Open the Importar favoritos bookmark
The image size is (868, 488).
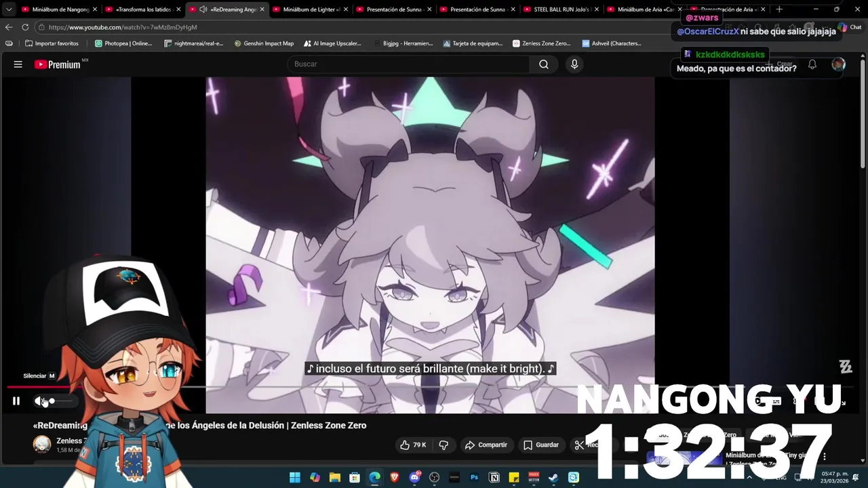tap(52, 43)
